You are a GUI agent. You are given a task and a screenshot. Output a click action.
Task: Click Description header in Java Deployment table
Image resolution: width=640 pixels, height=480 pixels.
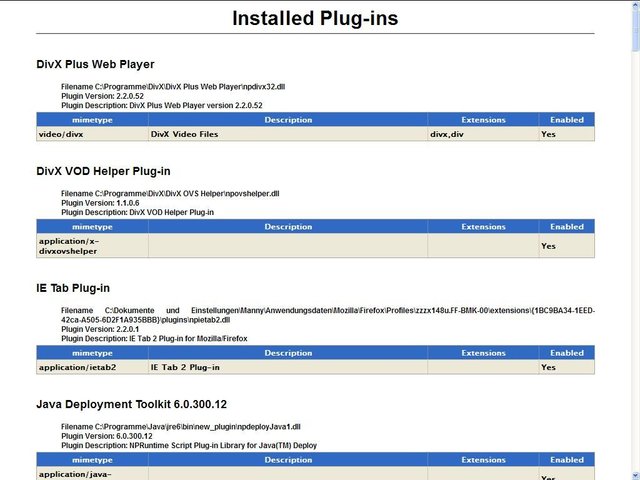pos(288,460)
